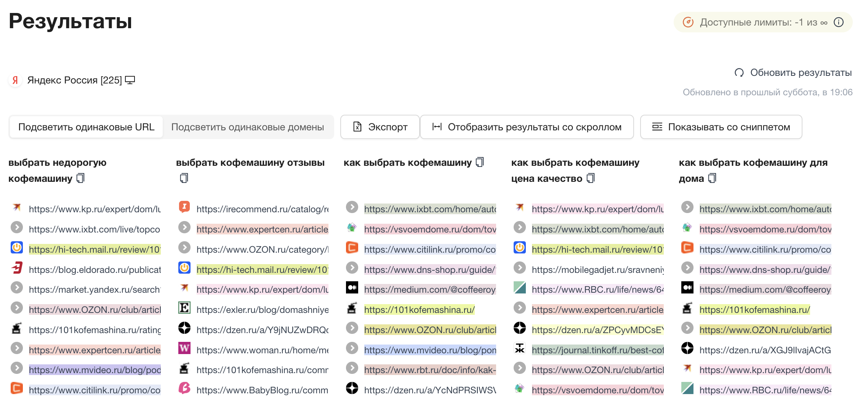Click the woman.ru favicon icon
The width and height of the screenshot is (868, 420).
184,348
